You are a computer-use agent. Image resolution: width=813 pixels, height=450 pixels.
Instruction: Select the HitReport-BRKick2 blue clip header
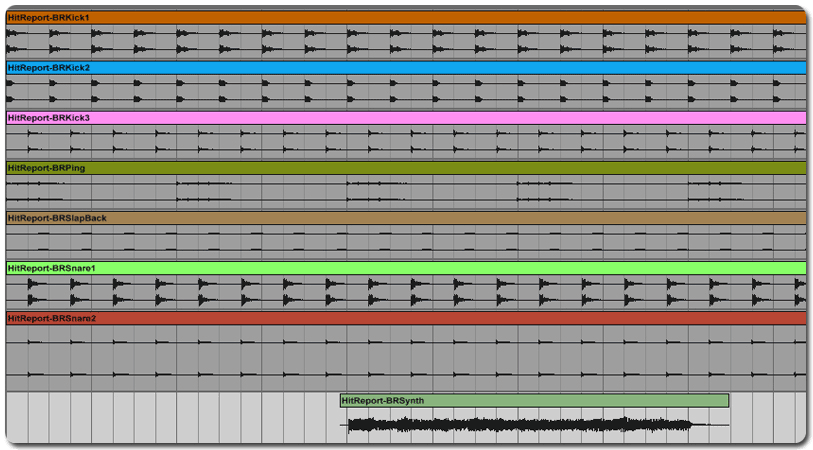405,68
